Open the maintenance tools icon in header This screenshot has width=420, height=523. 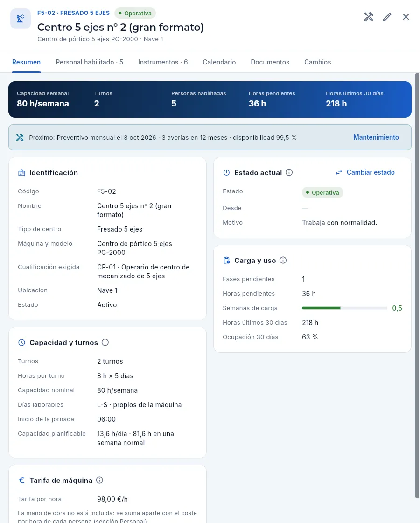368,17
